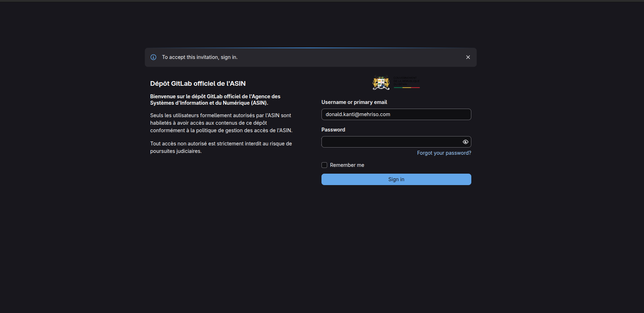644x313 pixels.
Task: Focus the Username or primary email field
Action: 396,114
